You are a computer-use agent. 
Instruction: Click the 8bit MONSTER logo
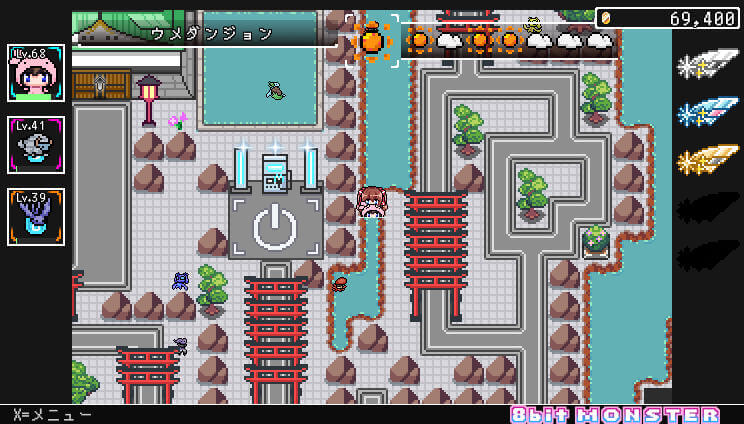(615, 414)
